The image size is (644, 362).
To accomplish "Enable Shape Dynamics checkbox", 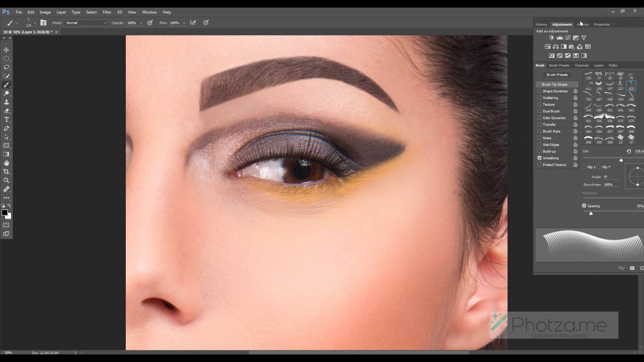I will click(x=540, y=91).
